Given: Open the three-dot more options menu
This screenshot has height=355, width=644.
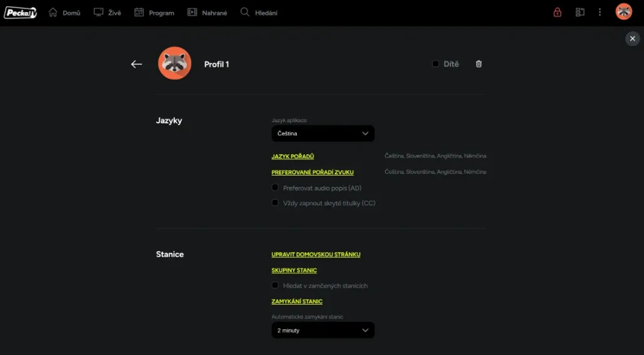Looking at the screenshot, I should point(600,13).
